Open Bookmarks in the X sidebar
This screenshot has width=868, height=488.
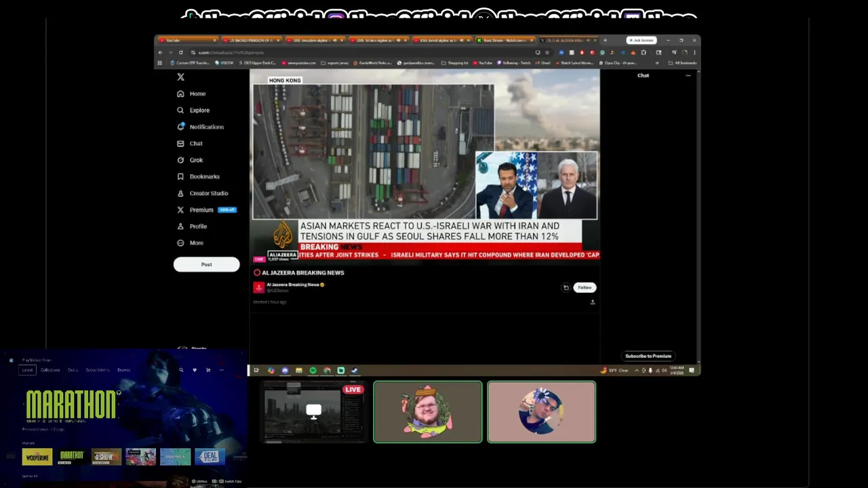pos(198,176)
